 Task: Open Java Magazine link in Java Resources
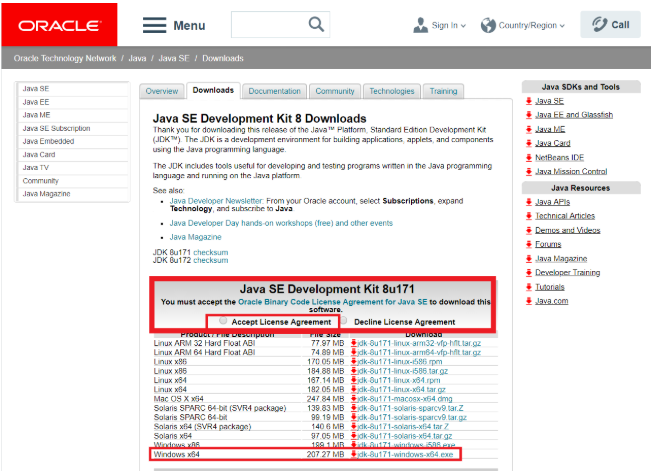pos(561,259)
